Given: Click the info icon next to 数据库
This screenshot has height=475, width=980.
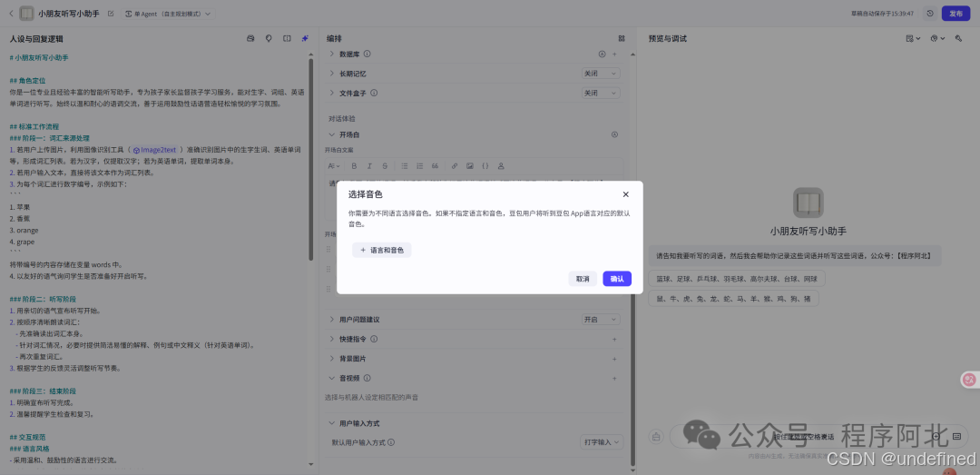Looking at the screenshot, I should tap(367, 54).
